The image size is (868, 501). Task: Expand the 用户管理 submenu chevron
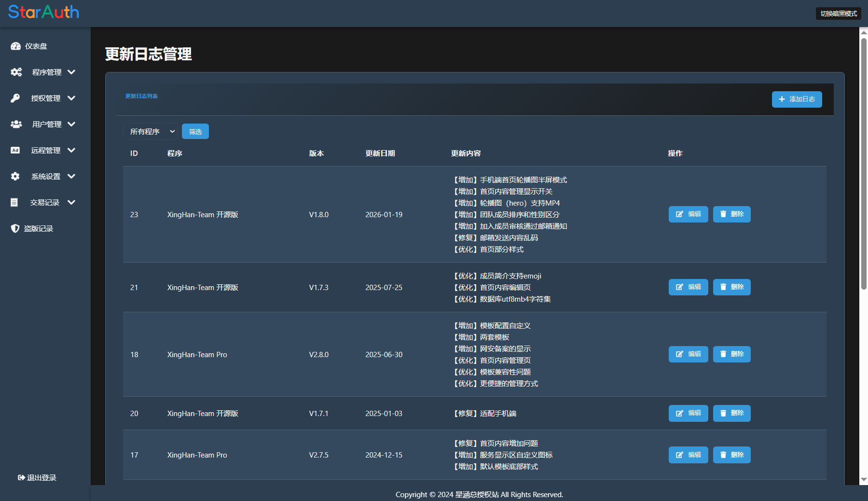pyautogui.click(x=72, y=125)
